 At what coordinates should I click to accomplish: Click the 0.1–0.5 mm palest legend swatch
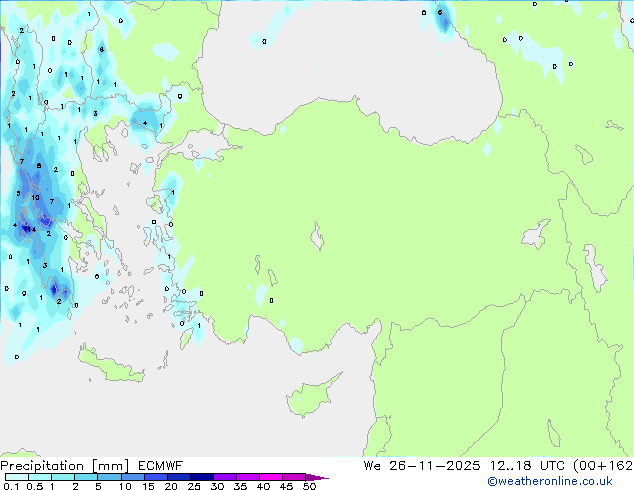[x=17, y=477]
